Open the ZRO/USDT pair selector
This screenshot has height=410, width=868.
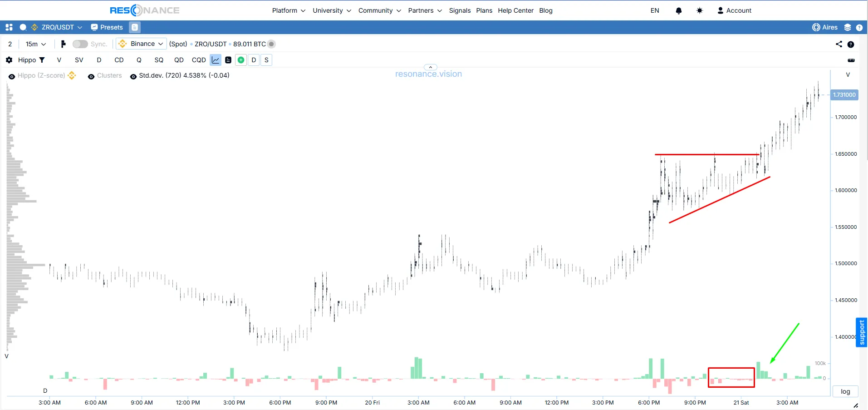tap(57, 27)
